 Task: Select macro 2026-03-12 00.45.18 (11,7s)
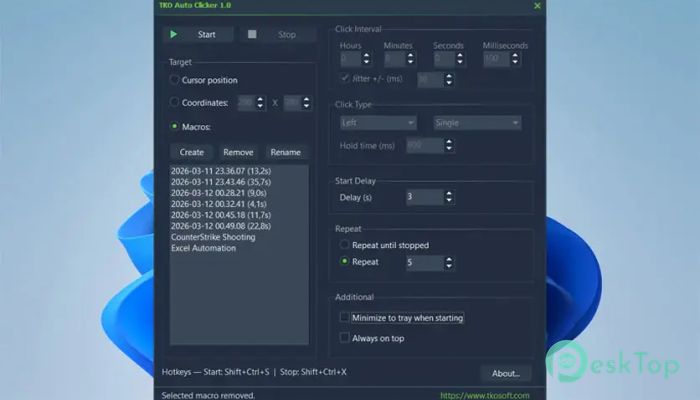239,215
